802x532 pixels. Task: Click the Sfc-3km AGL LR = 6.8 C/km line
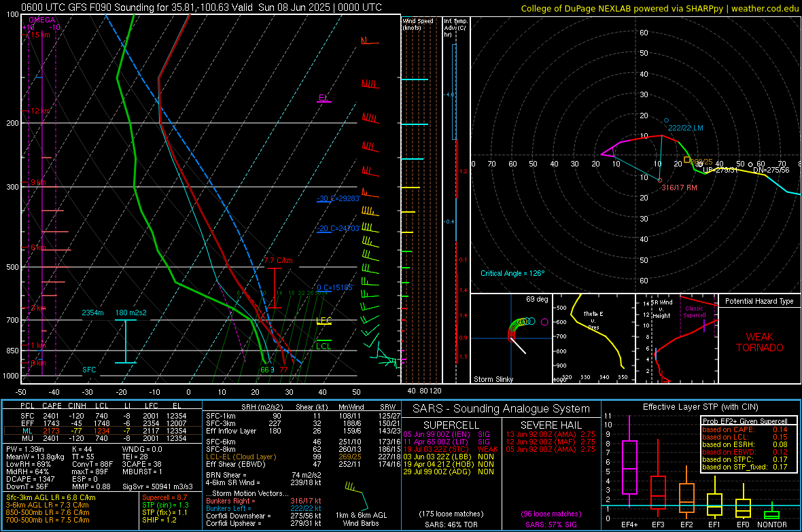pyautogui.click(x=51, y=497)
